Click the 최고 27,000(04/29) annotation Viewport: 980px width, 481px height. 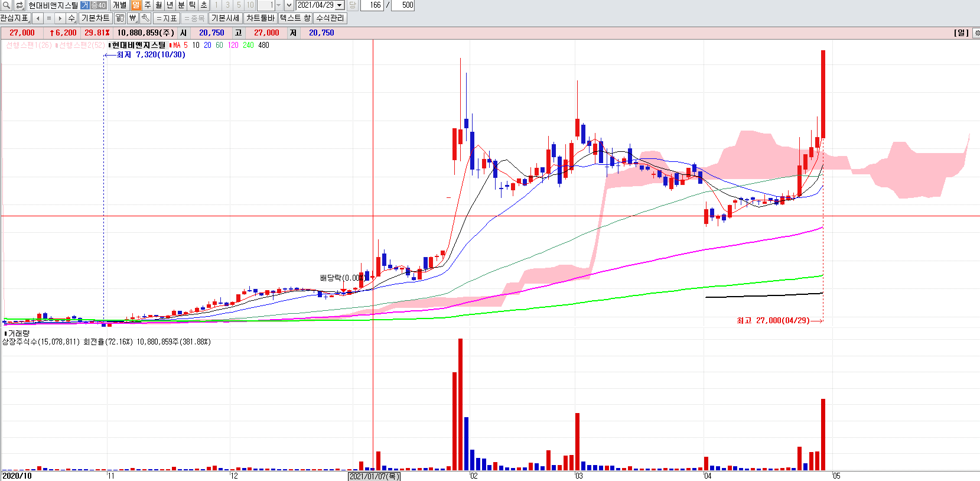(773, 321)
